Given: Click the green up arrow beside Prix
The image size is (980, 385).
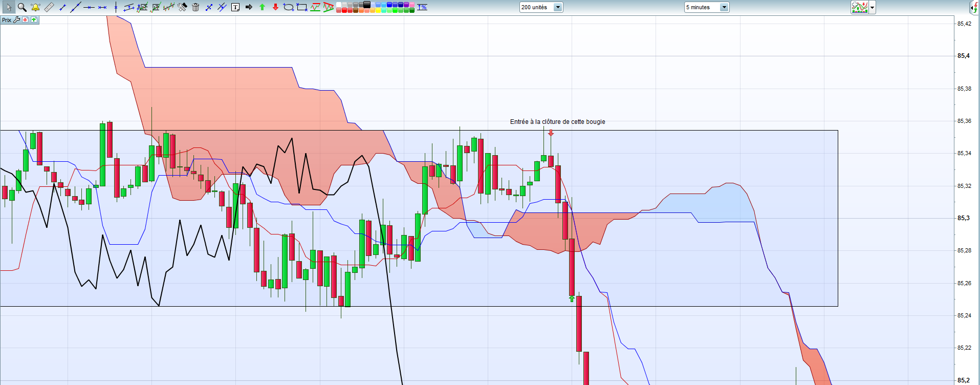Looking at the screenshot, I should point(34,20).
